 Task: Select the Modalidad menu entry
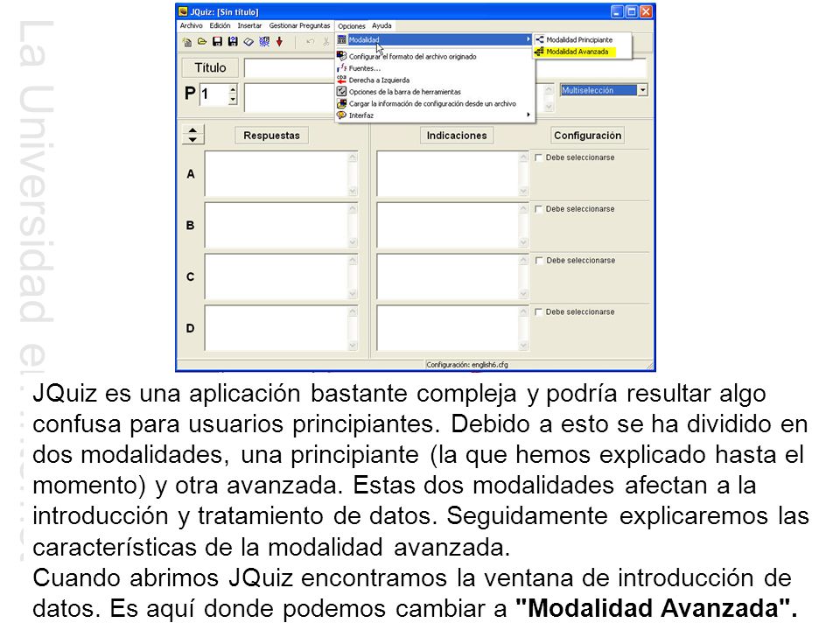(x=434, y=39)
